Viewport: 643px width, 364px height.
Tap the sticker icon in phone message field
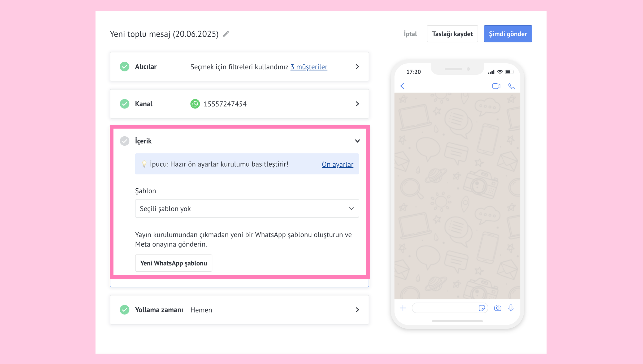pyautogui.click(x=482, y=308)
